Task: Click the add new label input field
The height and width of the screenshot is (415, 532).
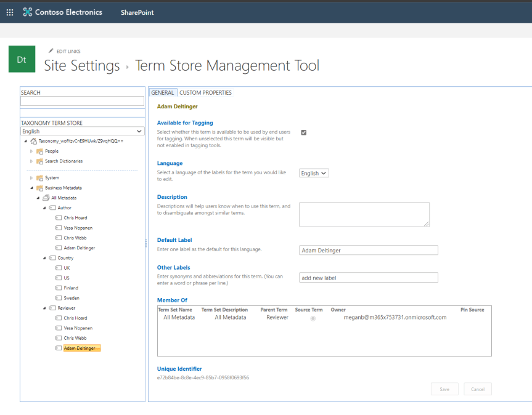Action: (x=368, y=277)
